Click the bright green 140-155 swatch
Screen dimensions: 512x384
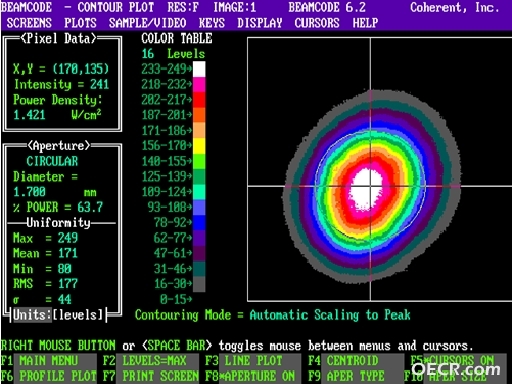199,161
